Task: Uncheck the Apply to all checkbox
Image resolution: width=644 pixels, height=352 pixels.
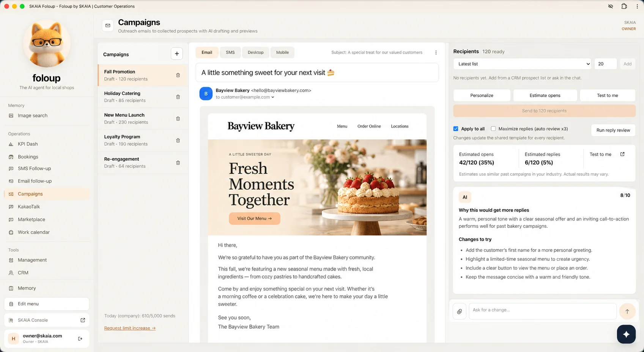Action: [x=456, y=129]
